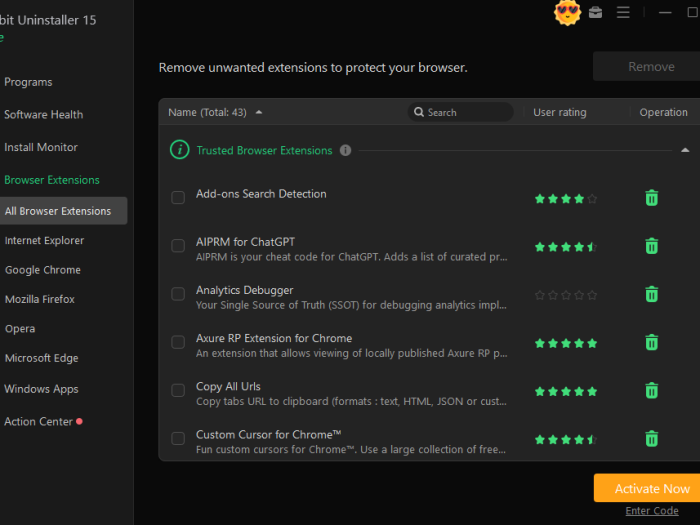Click trash icon for Copy All Urls

[x=651, y=390]
